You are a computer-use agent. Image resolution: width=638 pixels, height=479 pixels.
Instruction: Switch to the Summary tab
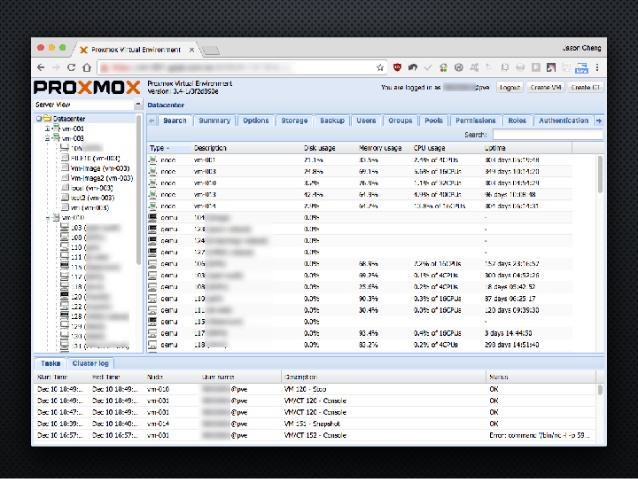coord(214,120)
